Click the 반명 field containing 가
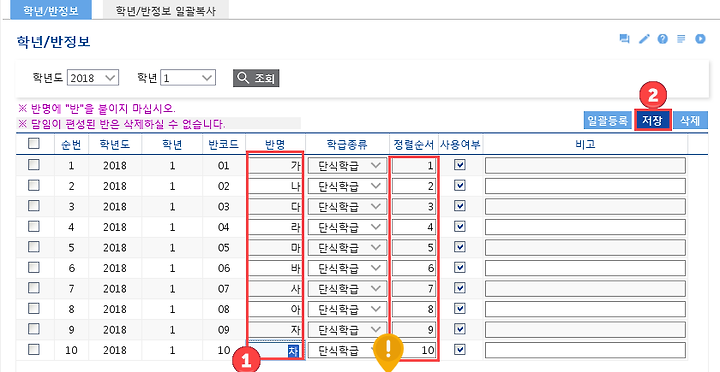The height and width of the screenshot is (372, 720). (275, 165)
